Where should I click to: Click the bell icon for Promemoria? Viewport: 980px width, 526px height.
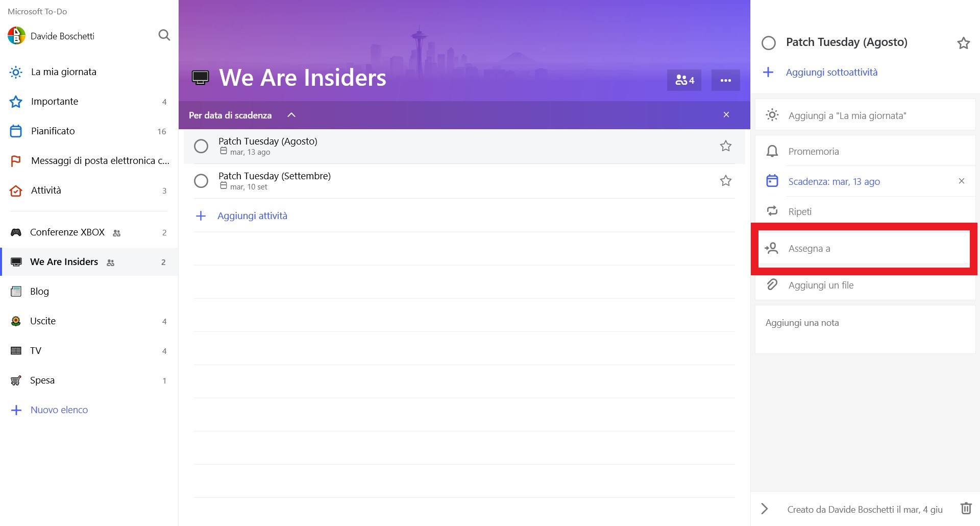pyautogui.click(x=772, y=151)
